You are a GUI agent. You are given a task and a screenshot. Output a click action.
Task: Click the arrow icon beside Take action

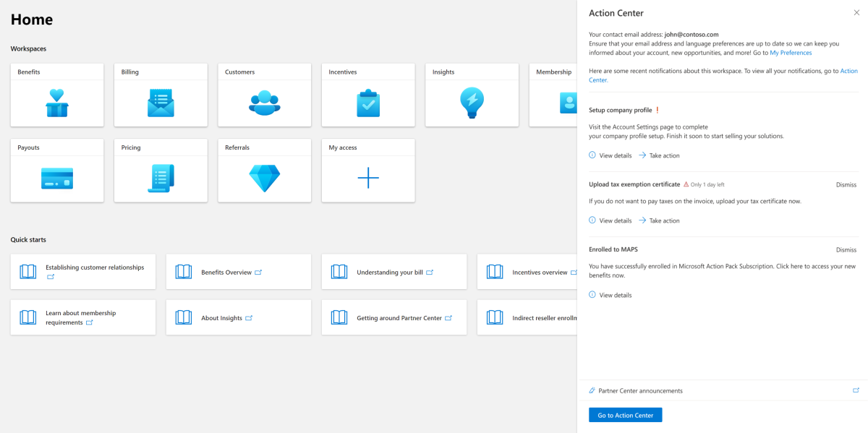coord(642,155)
